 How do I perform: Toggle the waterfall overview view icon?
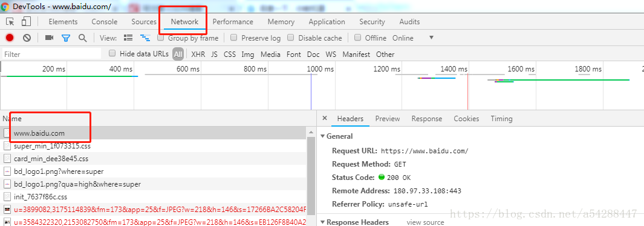pos(145,38)
